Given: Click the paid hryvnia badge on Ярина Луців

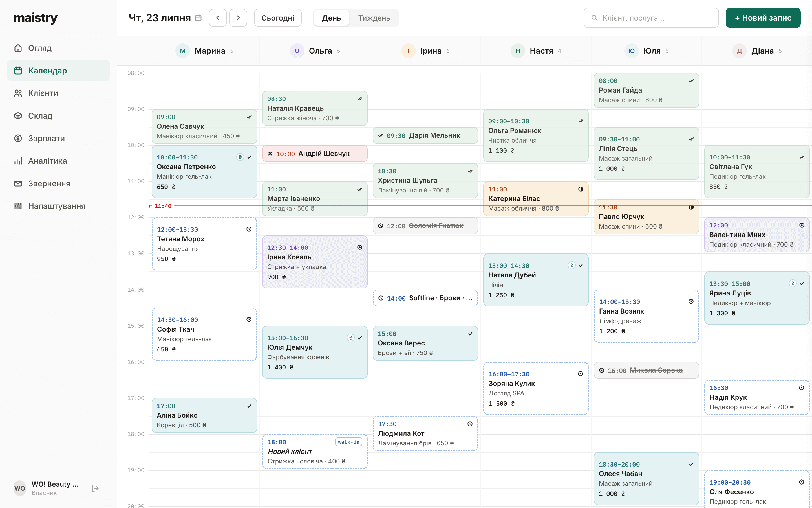Looking at the screenshot, I should point(793,283).
